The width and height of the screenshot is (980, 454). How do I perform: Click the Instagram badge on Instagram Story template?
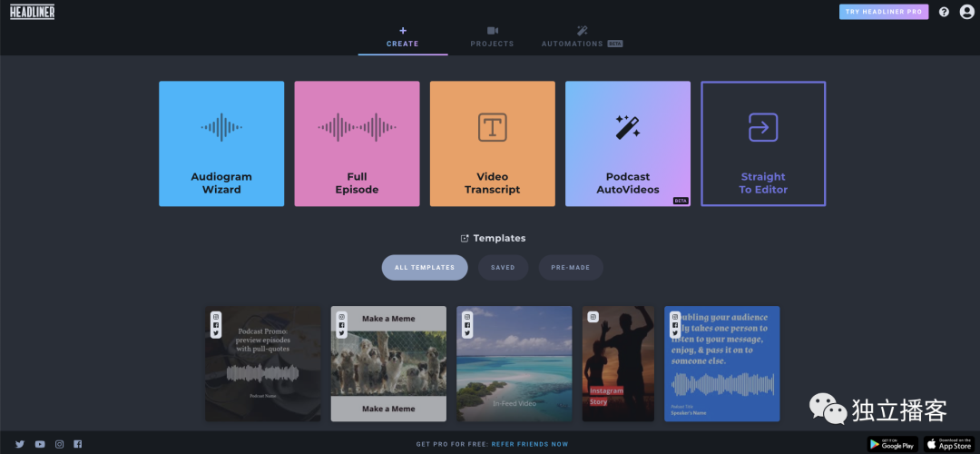tap(593, 317)
